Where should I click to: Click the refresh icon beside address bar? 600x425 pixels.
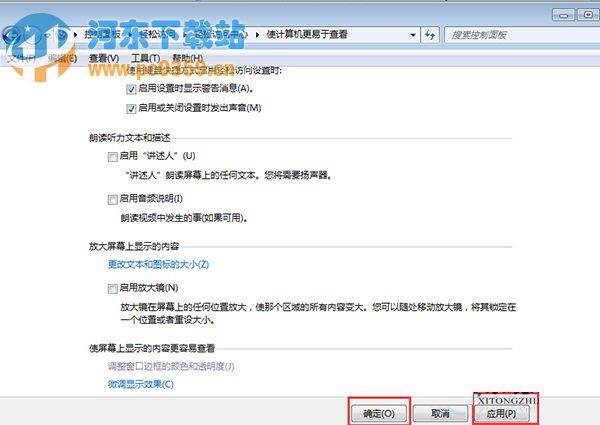[431, 35]
